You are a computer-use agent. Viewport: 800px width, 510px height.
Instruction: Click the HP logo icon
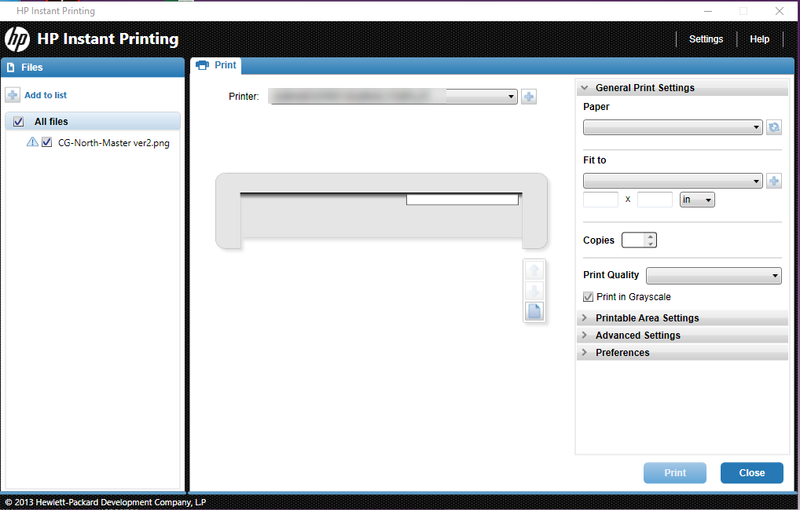(17, 39)
